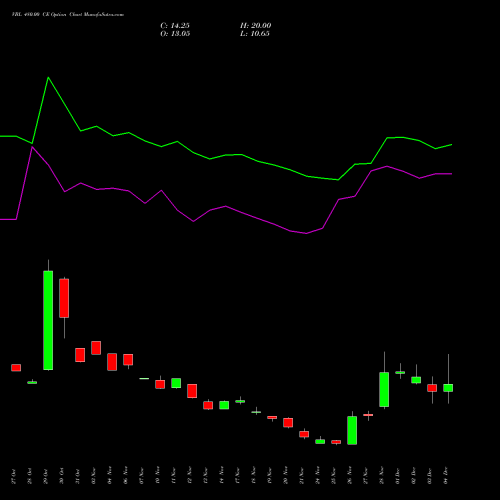Click the 25 Nov date label

click(x=333, y=476)
